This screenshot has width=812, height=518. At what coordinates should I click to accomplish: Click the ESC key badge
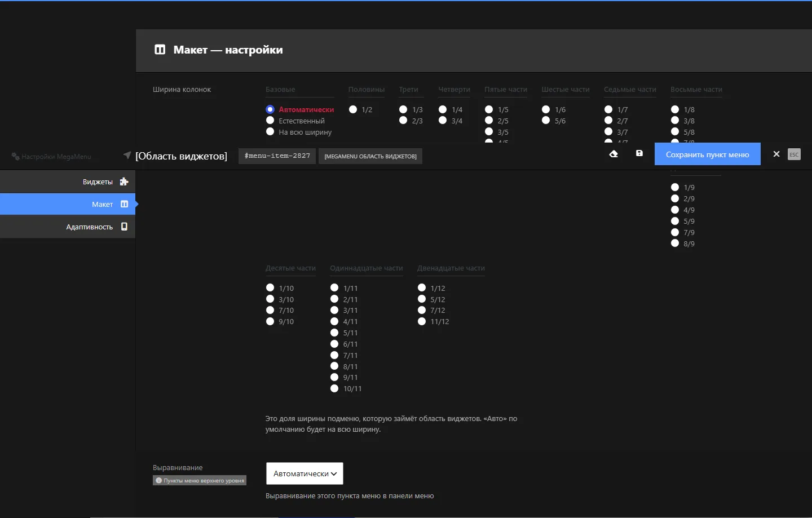pyautogui.click(x=794, y=154)
